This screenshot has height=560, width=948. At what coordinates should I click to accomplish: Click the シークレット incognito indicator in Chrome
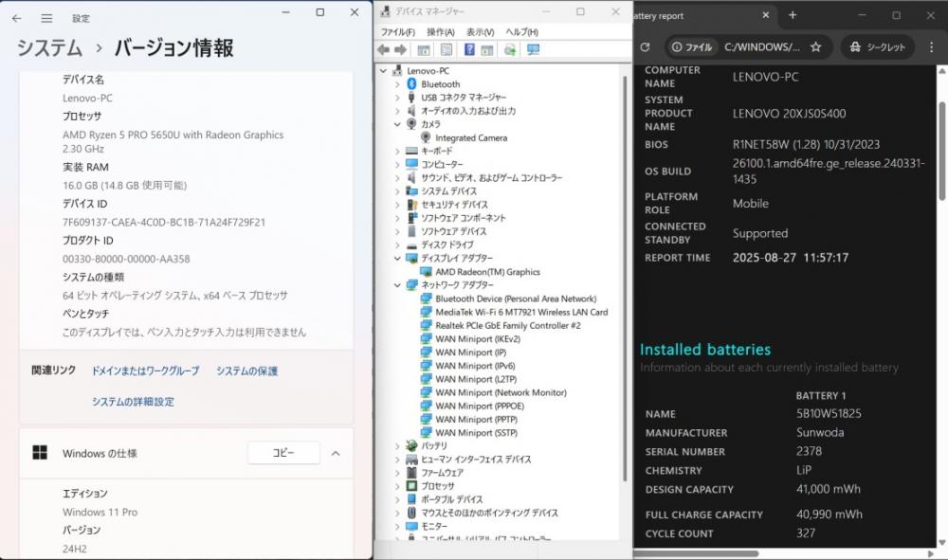(x=878, y=47)
